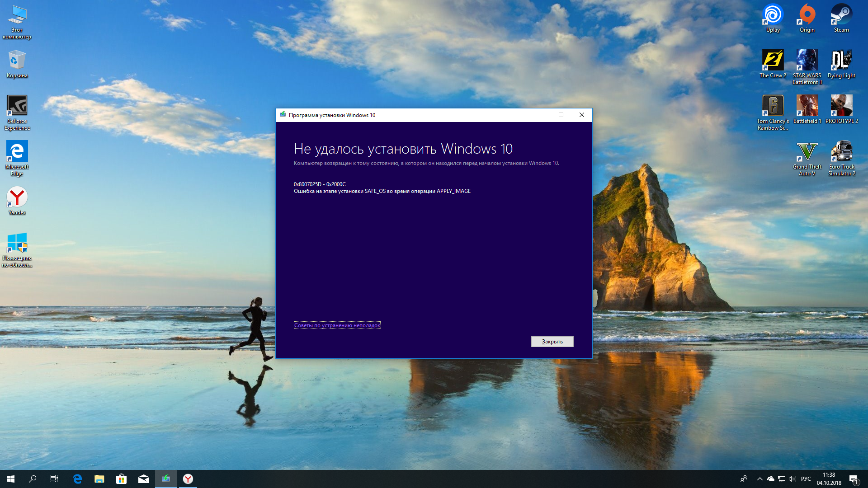Open Советы по устранению неполадок link
The image size is (868, 488).
(x=337, y=325)
